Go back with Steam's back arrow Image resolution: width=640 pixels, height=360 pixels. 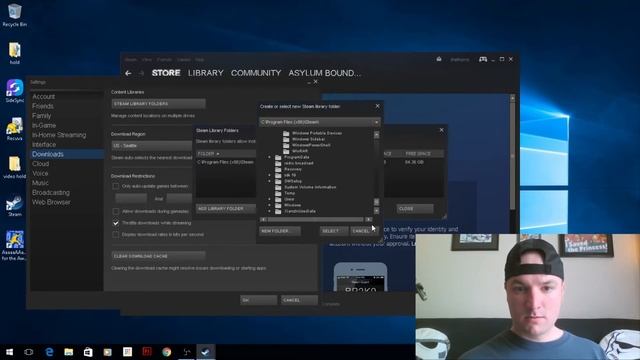pos(128,73)
